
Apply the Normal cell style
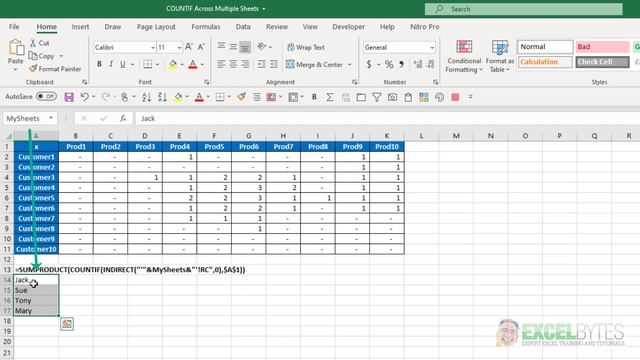(x=545, y=47)
